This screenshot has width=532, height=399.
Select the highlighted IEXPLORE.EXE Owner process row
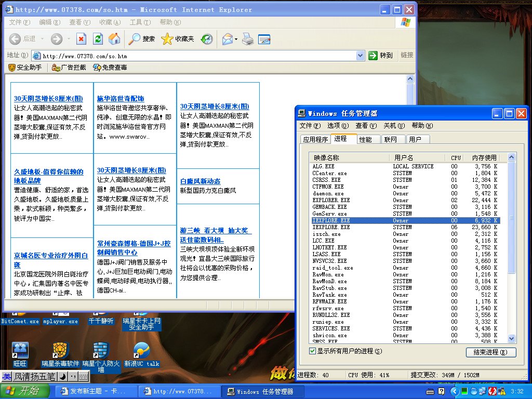(405, 220)
